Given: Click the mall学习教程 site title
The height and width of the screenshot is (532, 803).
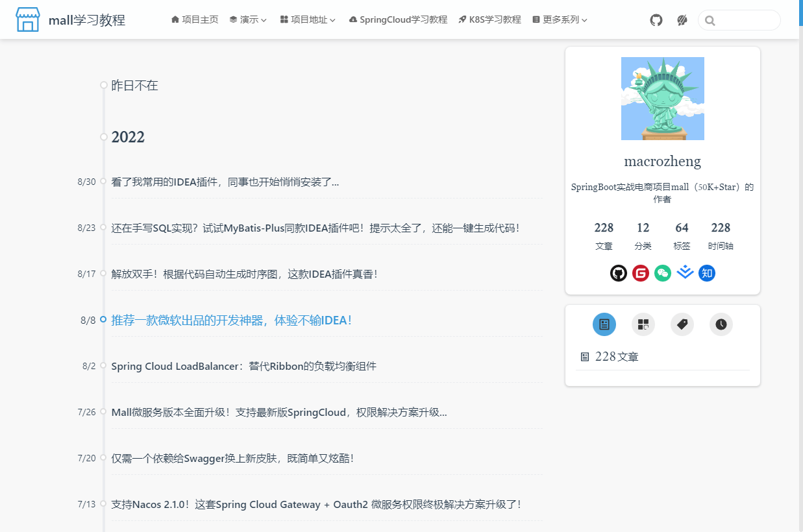Looking at the screenshot, I should click(x=87, y=20).
